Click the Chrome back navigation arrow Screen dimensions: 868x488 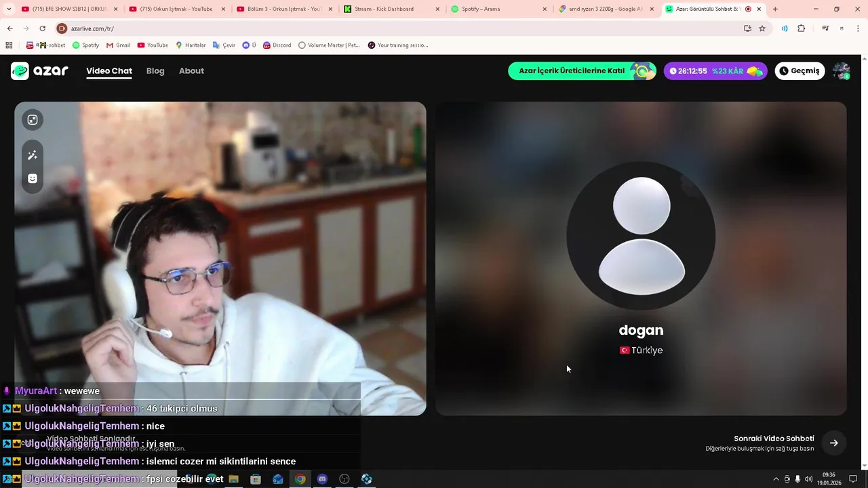[10, 28]
